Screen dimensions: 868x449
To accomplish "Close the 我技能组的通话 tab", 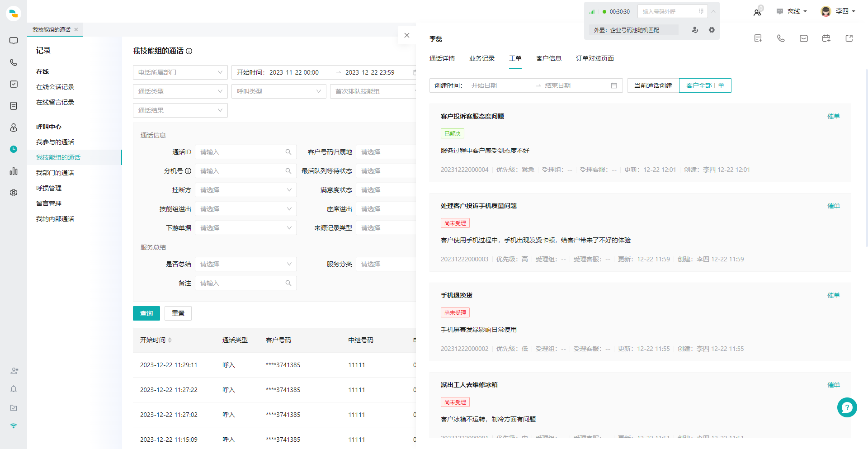I will point(76,29).
